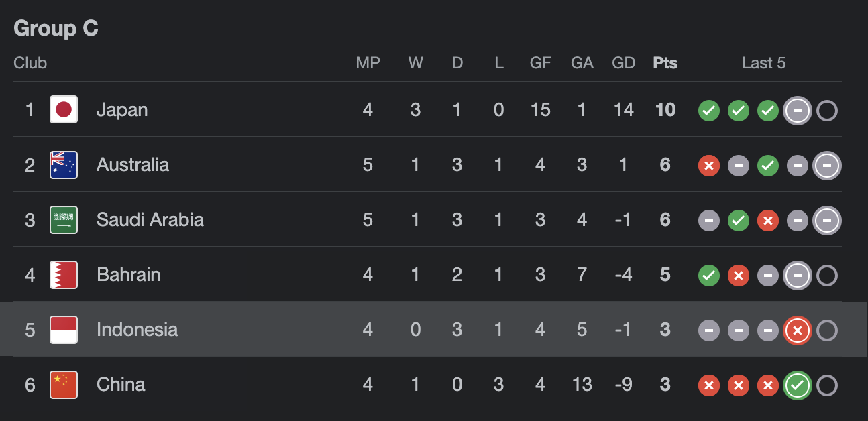Open the Saudi Arabia team link
This screenshot has width=868, height=421.
tap(150, 219)
